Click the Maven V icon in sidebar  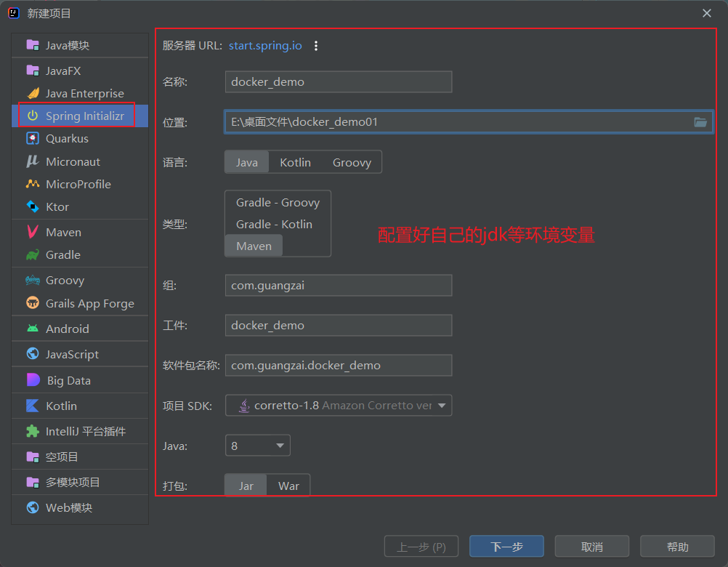point(33,232)
